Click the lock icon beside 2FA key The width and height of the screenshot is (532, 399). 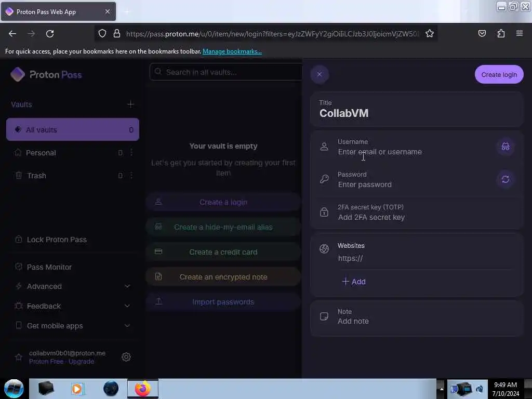pos(324,212)
